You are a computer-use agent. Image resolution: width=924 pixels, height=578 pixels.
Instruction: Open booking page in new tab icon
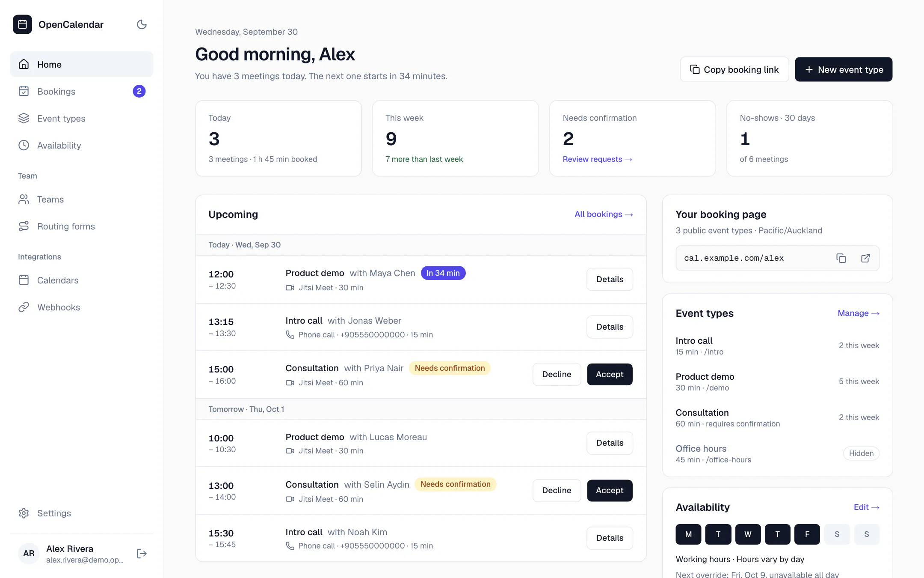tap(865, 258)
